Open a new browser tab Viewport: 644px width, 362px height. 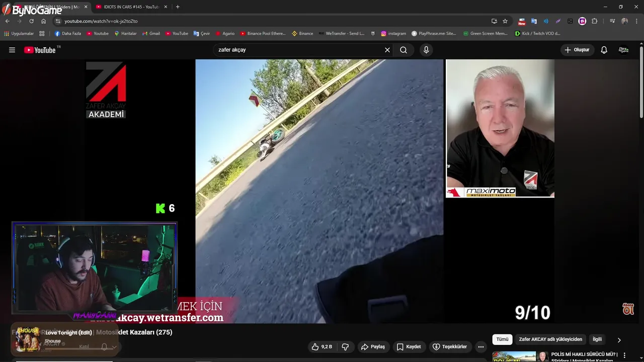(x=178, y=7)
